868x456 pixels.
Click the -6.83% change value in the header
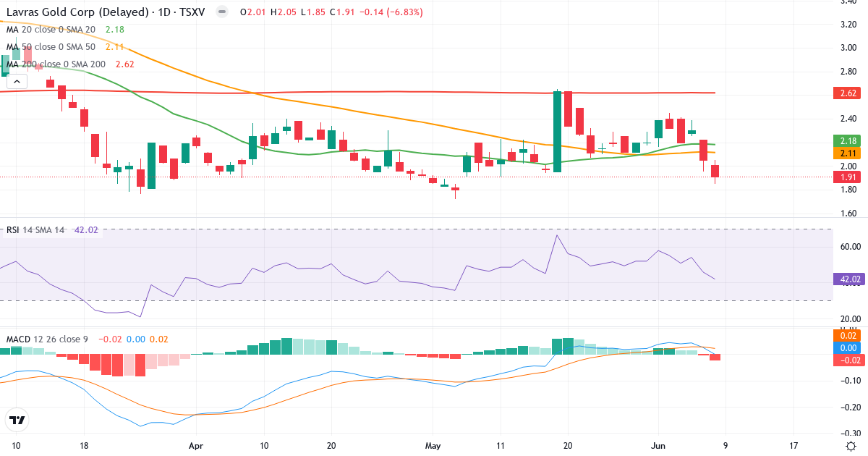[x=405, y=12]
